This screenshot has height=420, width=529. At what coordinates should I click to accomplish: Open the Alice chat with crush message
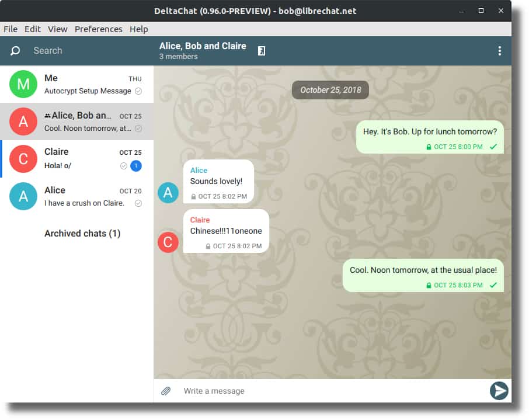click(77, 196)
